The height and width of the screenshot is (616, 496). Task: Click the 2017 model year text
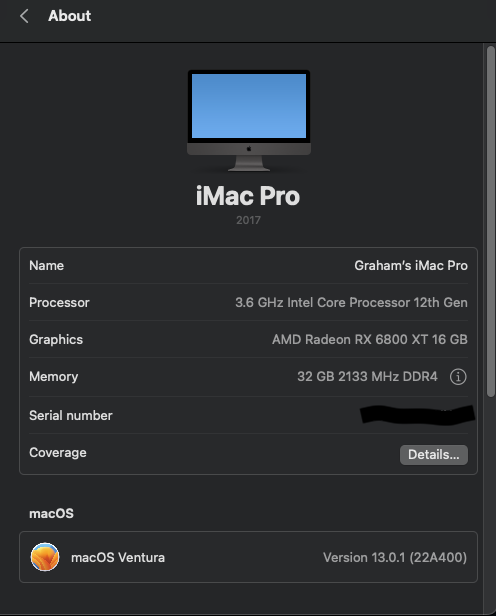pyautogui.click(x=248, y=220)
